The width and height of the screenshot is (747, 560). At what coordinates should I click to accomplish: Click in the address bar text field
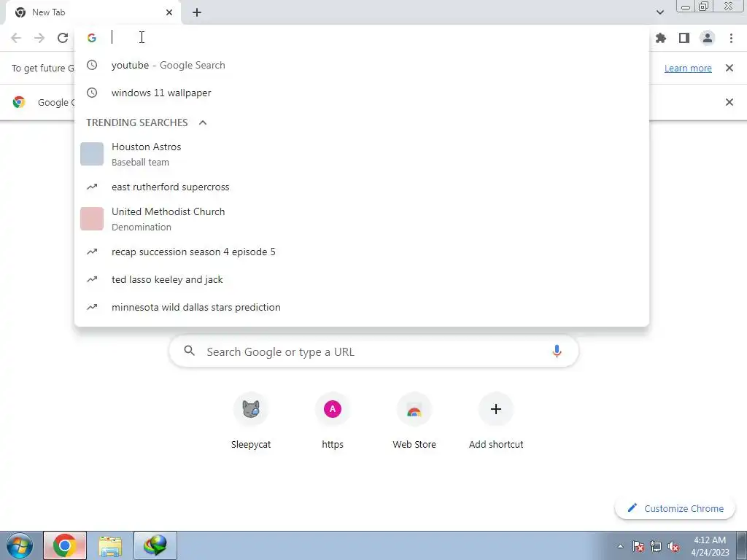point(371,38)
